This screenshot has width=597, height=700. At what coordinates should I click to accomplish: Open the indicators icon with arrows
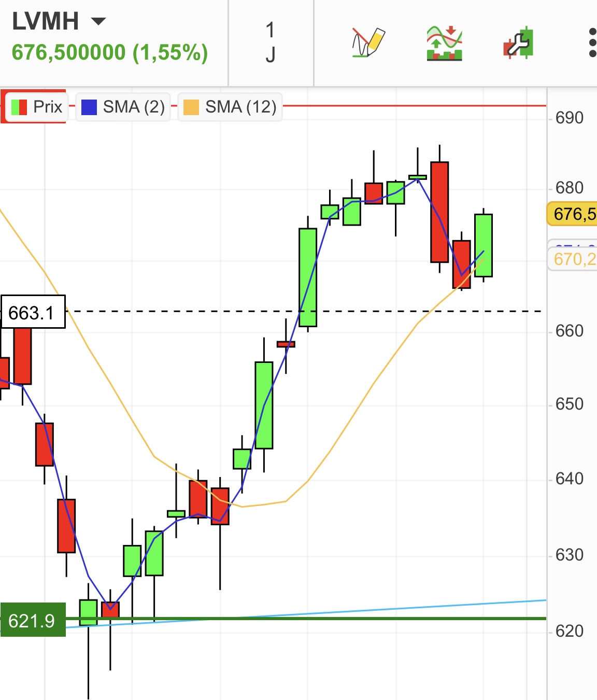point(444,43)
